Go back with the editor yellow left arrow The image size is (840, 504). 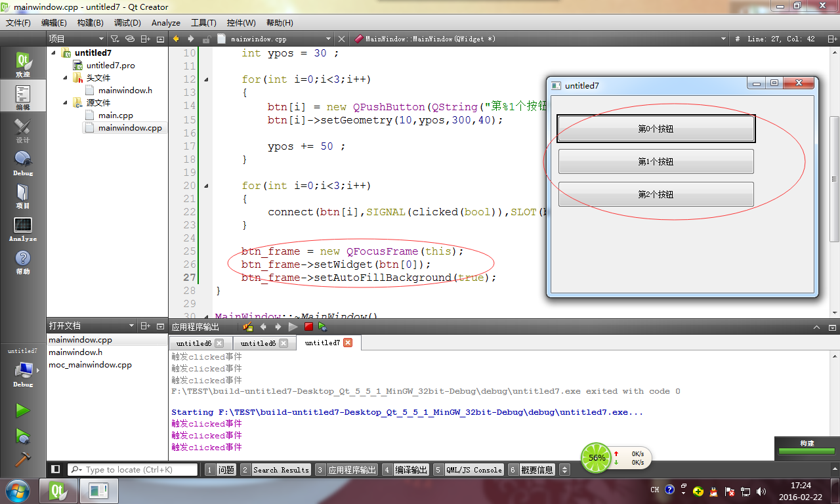coord(176,39)
